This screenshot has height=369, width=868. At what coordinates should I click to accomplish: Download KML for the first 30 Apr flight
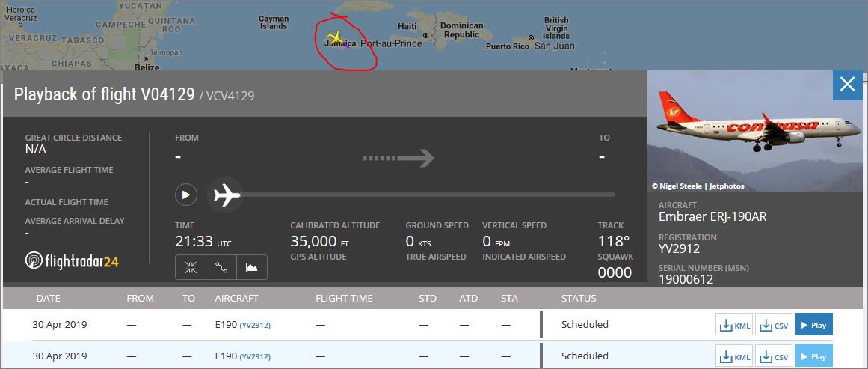click(734, 325)
